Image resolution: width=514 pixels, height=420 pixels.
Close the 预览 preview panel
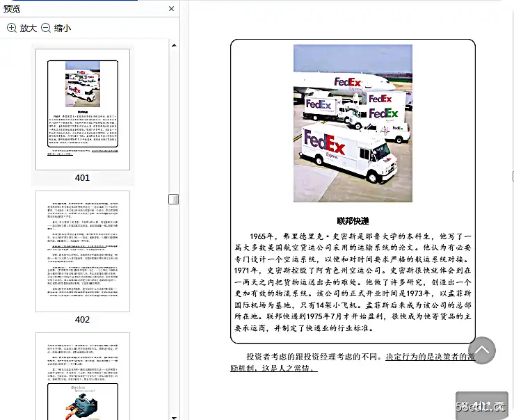click(171, 9)
